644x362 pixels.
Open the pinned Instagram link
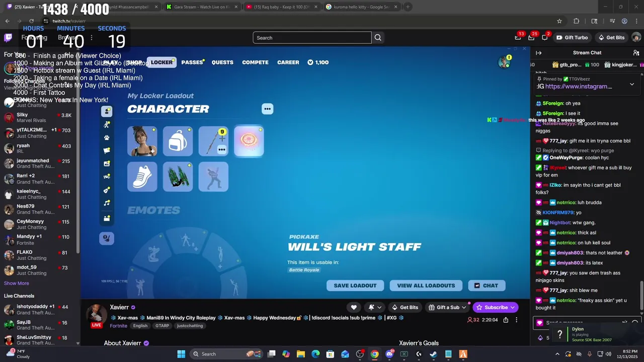tap(579, 86)
